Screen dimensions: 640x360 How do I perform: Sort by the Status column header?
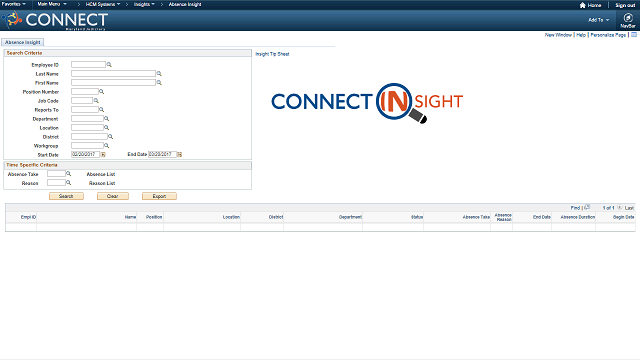pyautogui.click(x=417, y=217)
